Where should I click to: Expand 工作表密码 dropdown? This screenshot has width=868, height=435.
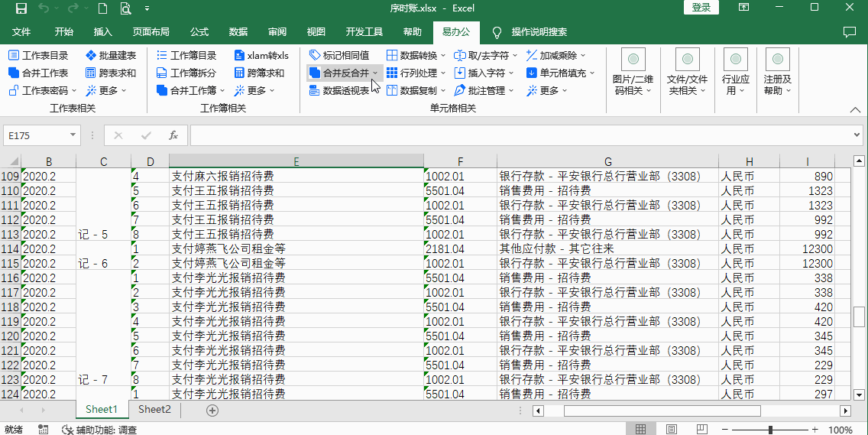point(75,90)
